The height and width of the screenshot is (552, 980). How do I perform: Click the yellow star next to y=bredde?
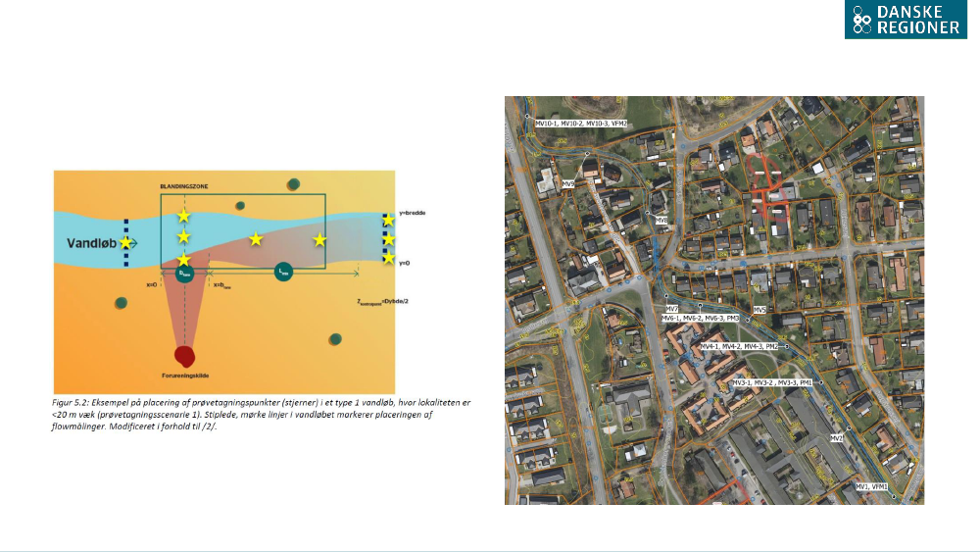click(x=388, y=220)
